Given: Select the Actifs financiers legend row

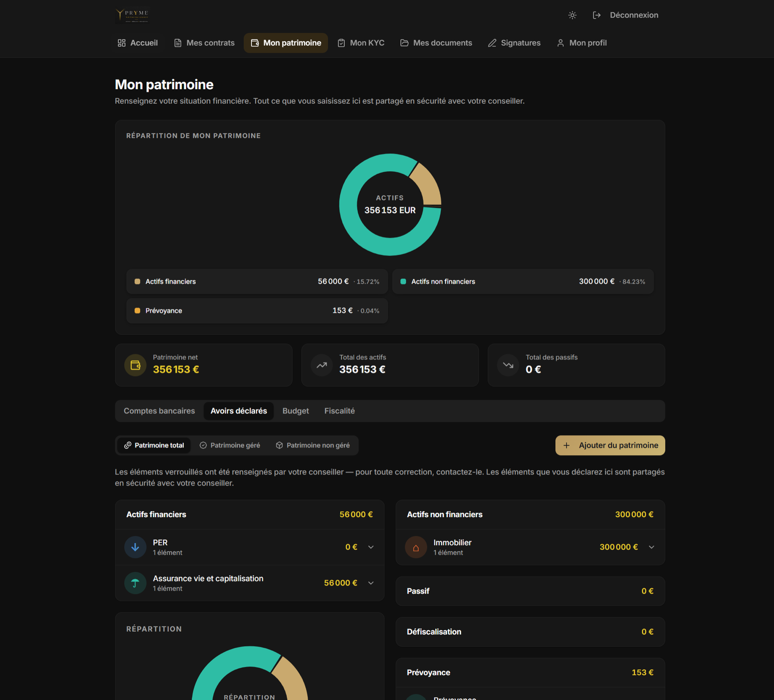Looking at the screenshot, I should pyautogui.click(x=257, y=281).
